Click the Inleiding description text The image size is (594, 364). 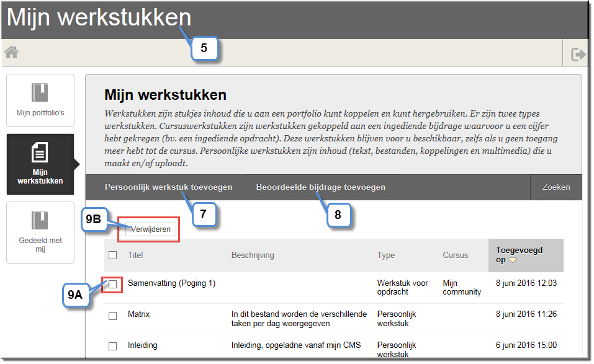coord(296,345)
